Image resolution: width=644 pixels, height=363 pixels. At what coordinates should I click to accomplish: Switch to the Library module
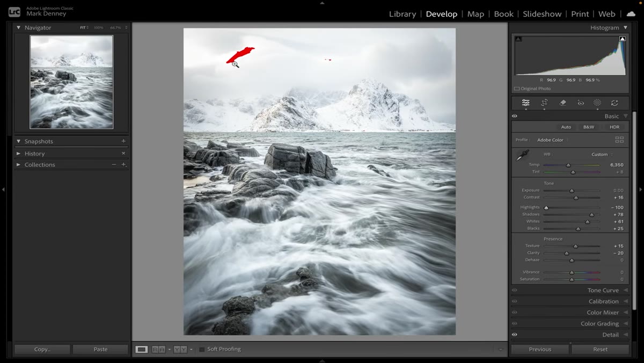402,14
